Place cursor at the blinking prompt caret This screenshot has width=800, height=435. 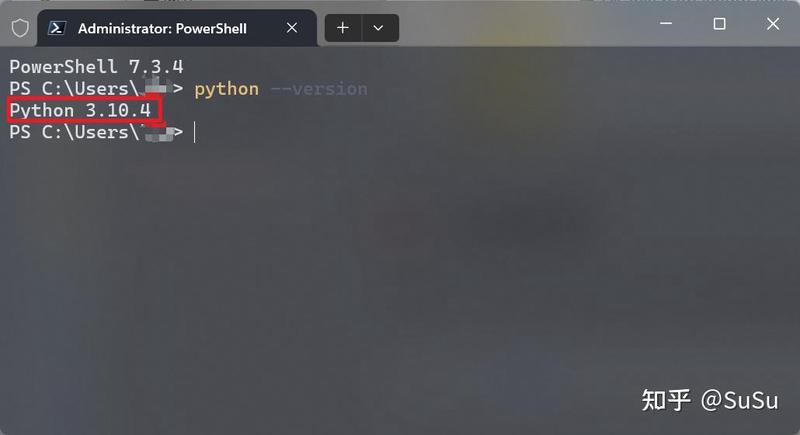point(195,133)
